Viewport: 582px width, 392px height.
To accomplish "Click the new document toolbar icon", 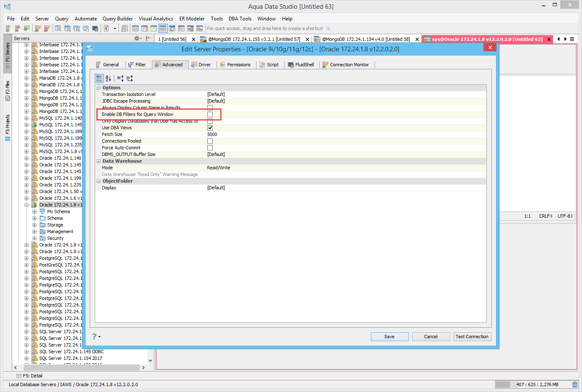I will (x=106, y=28).
